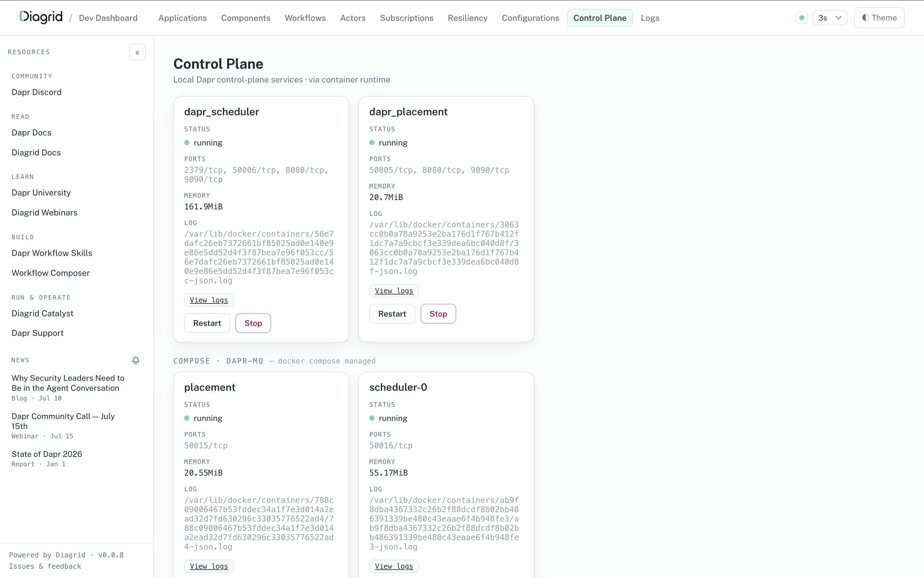This screenshot has width=924, height=578.
Task: Click dapr_placement log file path
Action: (x=444, y=248)
